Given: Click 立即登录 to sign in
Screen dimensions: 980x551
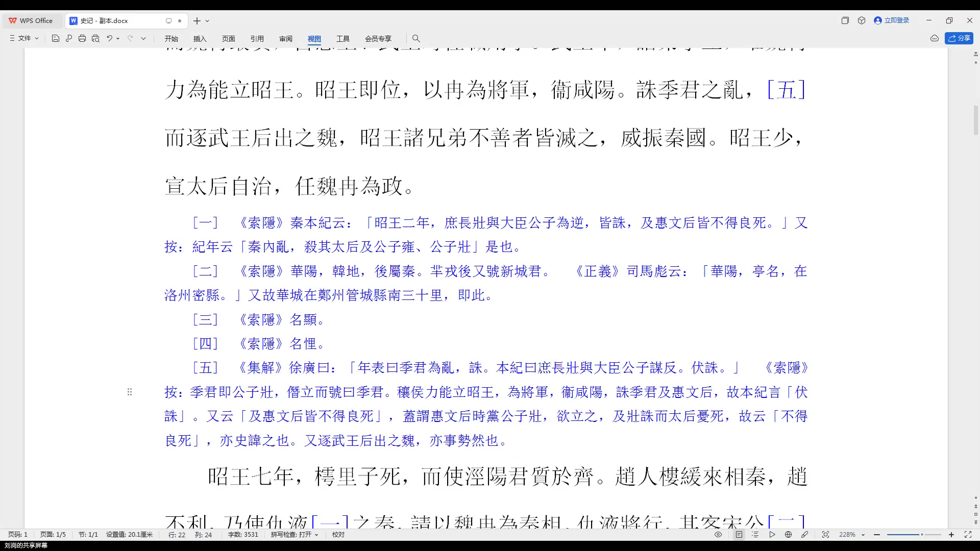Looking at the screenshot, I should (892, 20).
